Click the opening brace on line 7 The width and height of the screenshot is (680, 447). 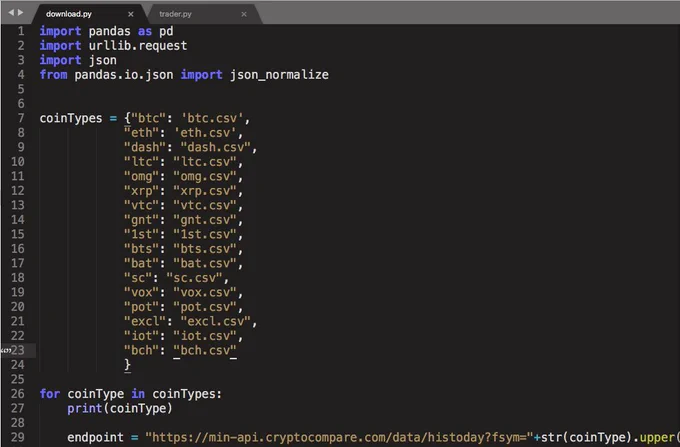tap(128, 118)
